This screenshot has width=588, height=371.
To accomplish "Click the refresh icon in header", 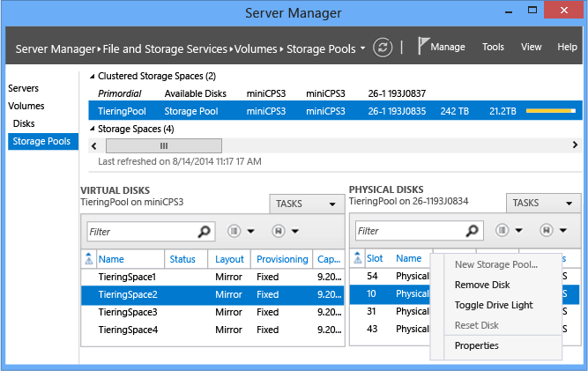I will click(383, 48).
